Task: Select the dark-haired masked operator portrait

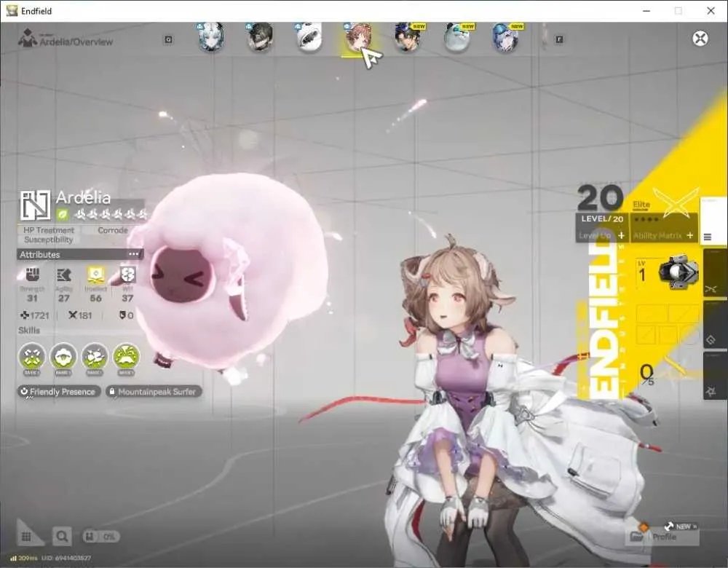Action: (x=260, y=37)
